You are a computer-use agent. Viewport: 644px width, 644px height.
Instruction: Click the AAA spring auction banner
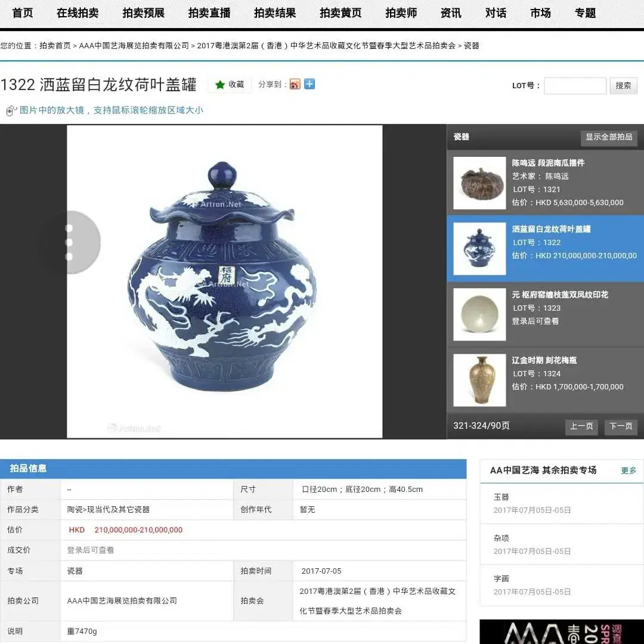pos(562,631)
